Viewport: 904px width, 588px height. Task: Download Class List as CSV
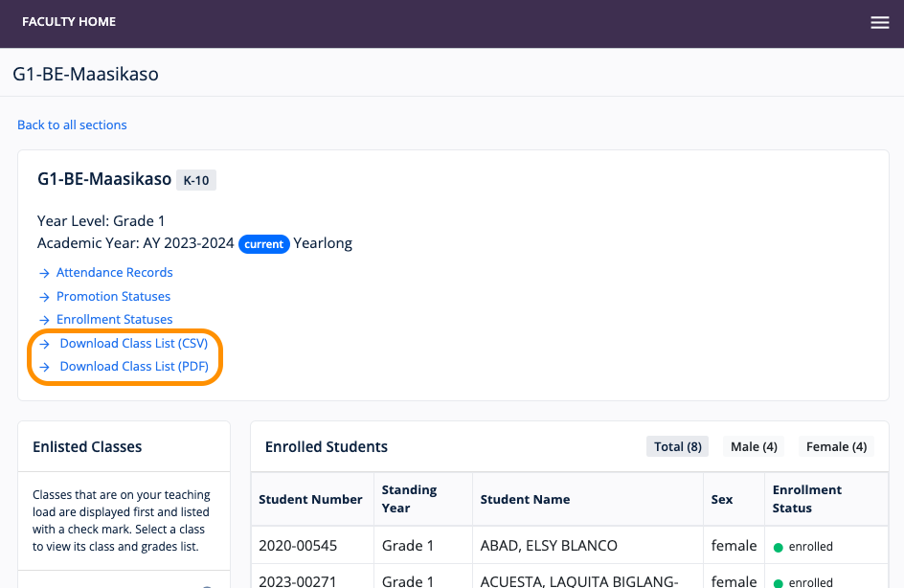(133, 344)
